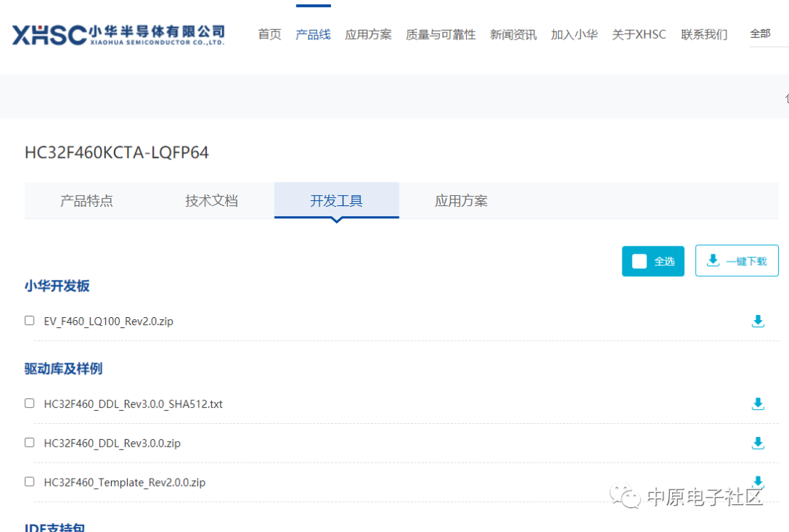Viewport: 789px width, 532px height.
Task: Open the 关于XHSC menu item
Action: [639, 34]
